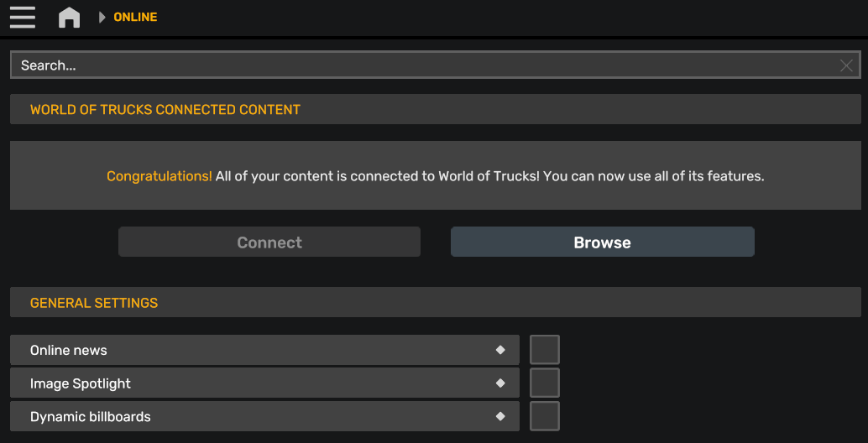Click the Congratulations message banner
The width and height of the screenshot is (868, 443).
coord(436,175)
